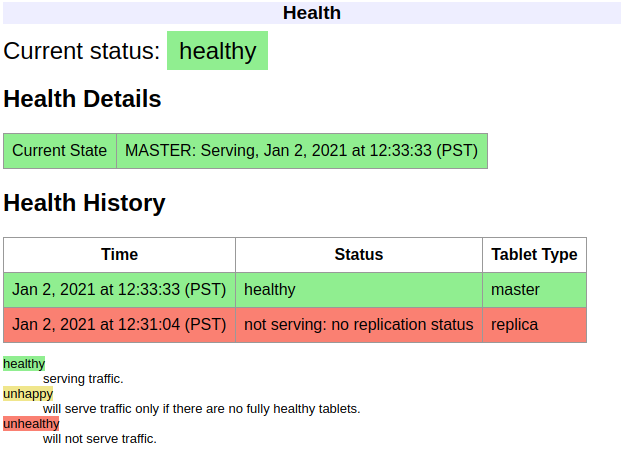Viewport: 621px width, 452px height.
Task: Click the Health section header bar
Action: pos(311,13)
